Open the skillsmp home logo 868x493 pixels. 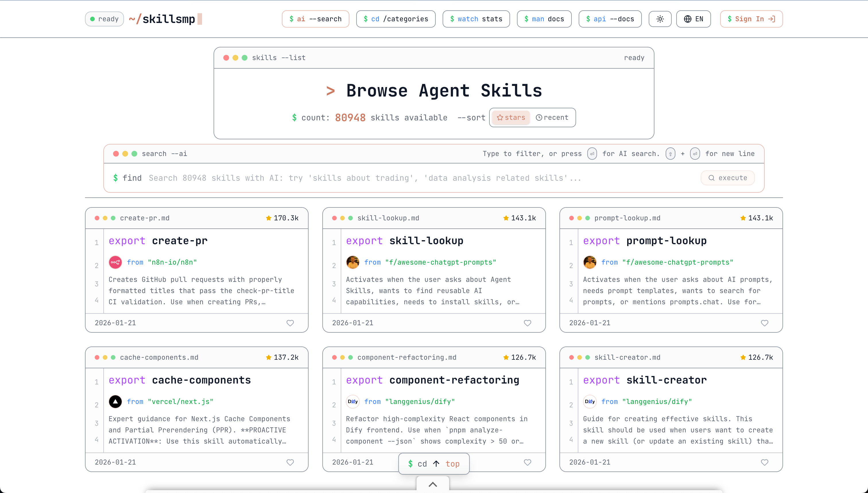[162, 19]
